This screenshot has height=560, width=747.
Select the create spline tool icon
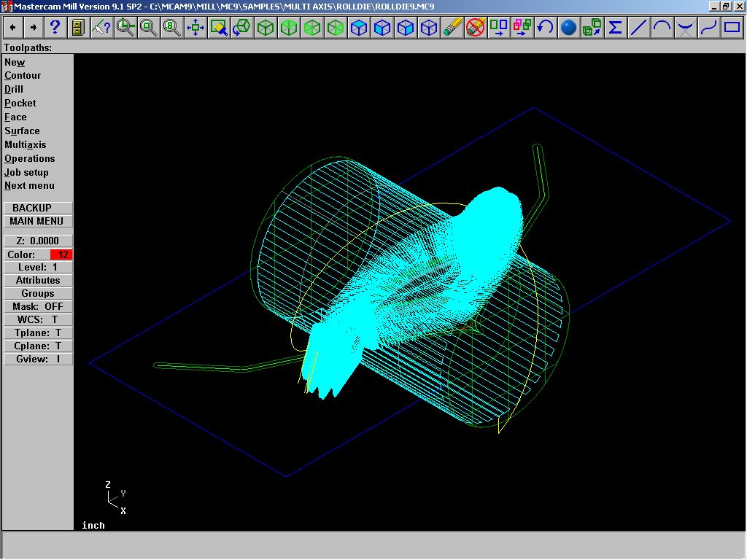point(709,28)
